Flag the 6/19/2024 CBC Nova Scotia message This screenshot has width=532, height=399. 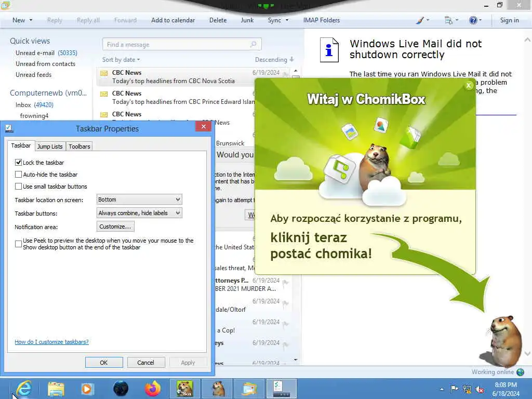(285, 73)
